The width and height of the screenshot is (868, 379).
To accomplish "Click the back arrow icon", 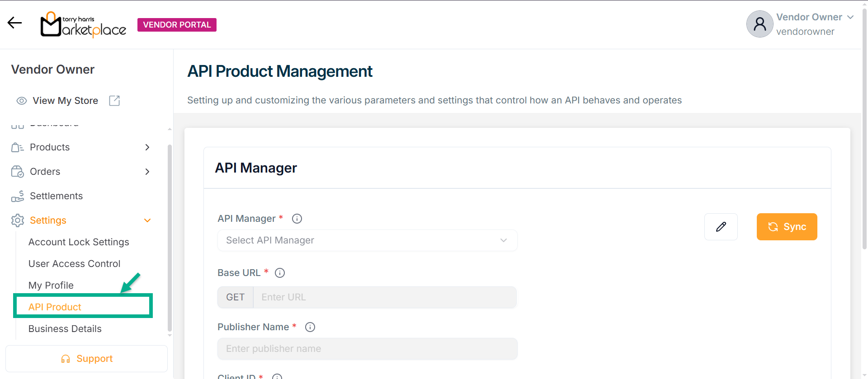I will (14, 23).
